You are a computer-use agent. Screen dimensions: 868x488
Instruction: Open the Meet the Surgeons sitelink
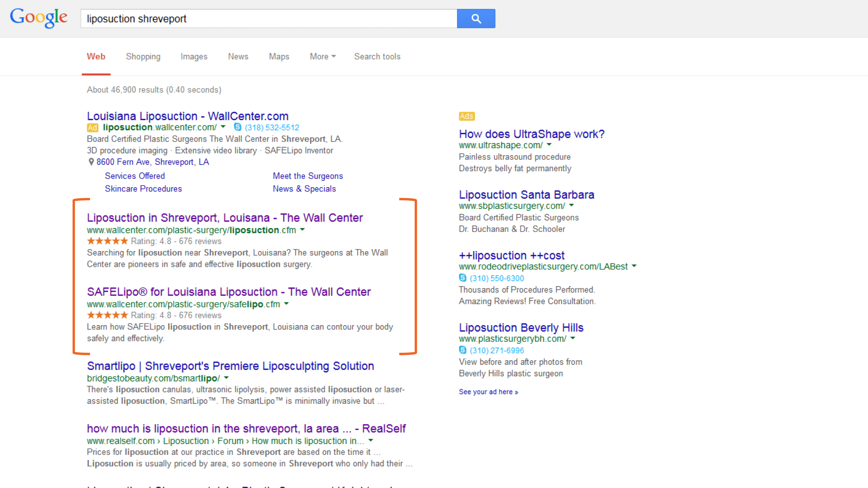[308, 176]
